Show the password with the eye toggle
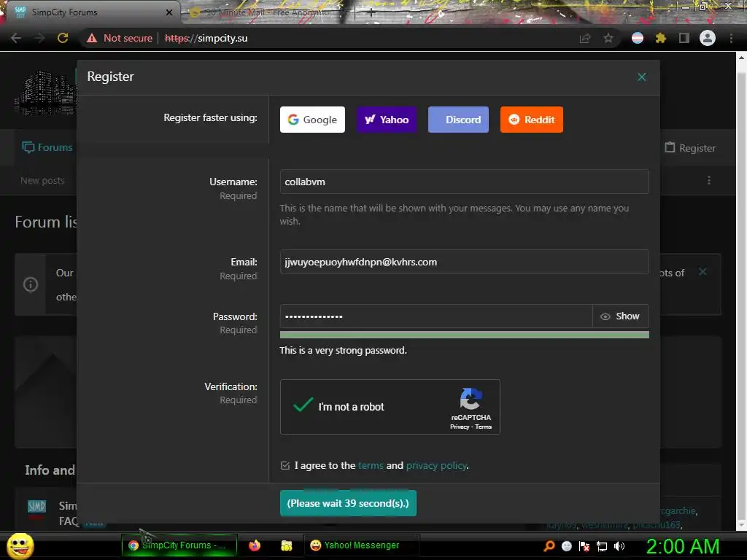 click(x=620, y=316)
